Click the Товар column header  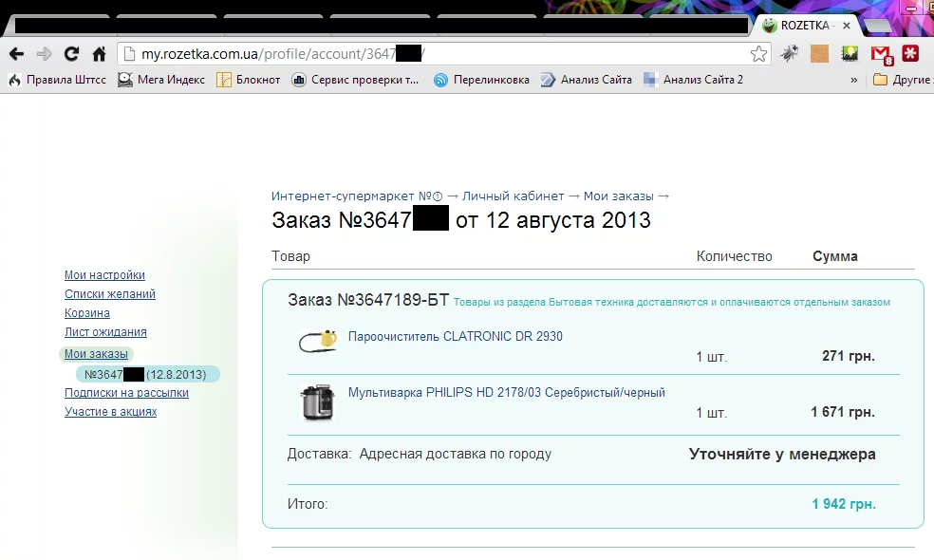(290, 256)
